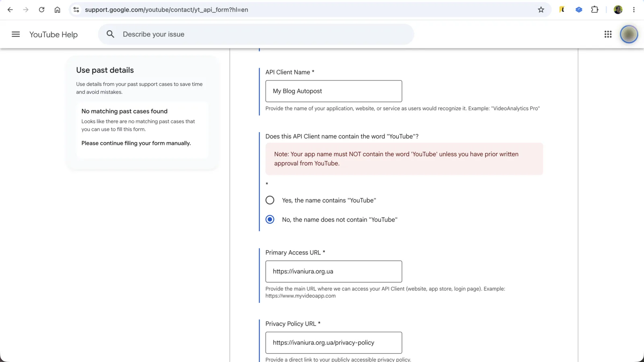Focus the "Describe your issue" search box
Image resolution: width=644 pixels, height=362 pixels.
256,34
